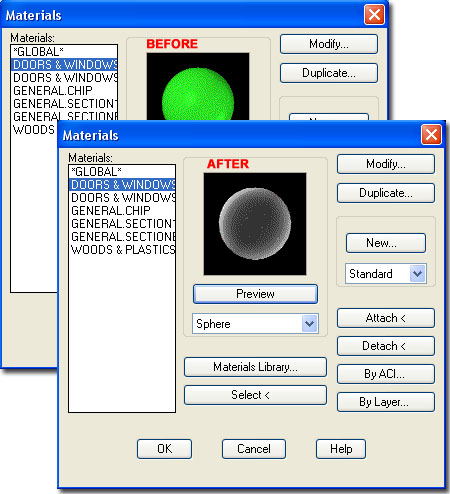Screen dimensions: 450x494
Task: Close the background Materials dialog
Action: click(x=374, y=15)
